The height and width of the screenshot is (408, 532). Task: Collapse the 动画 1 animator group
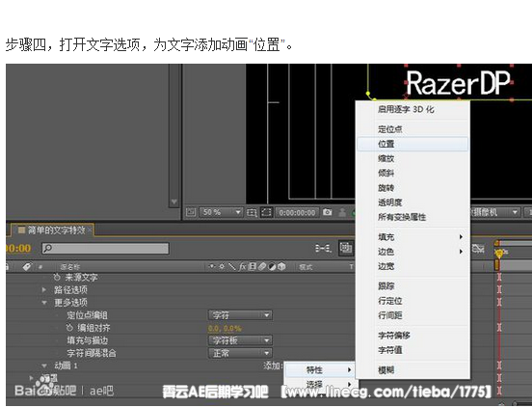44,366
